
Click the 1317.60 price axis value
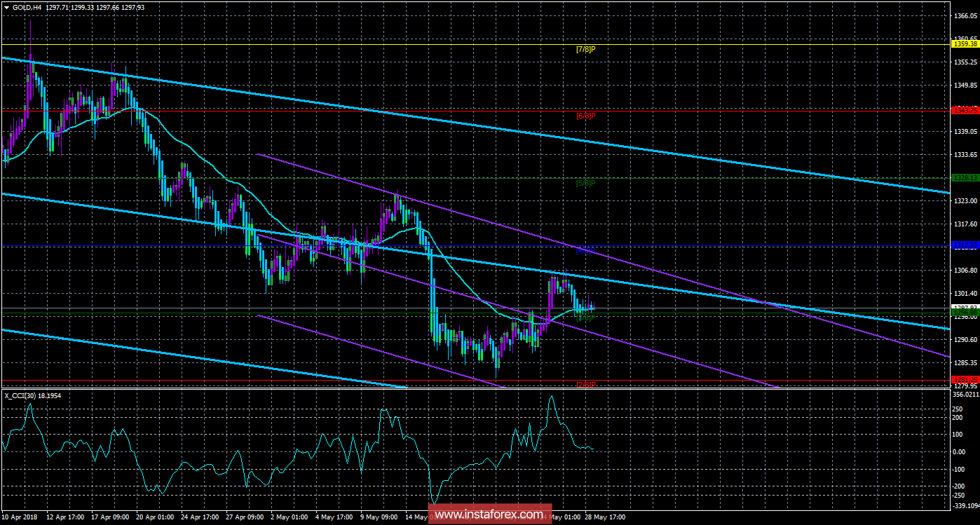tap(965, 224)
